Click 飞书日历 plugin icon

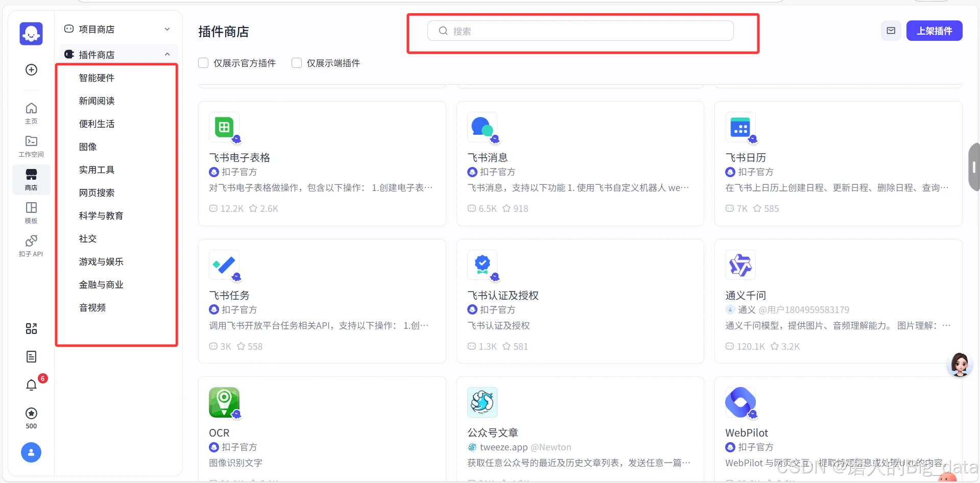[740, 128]
